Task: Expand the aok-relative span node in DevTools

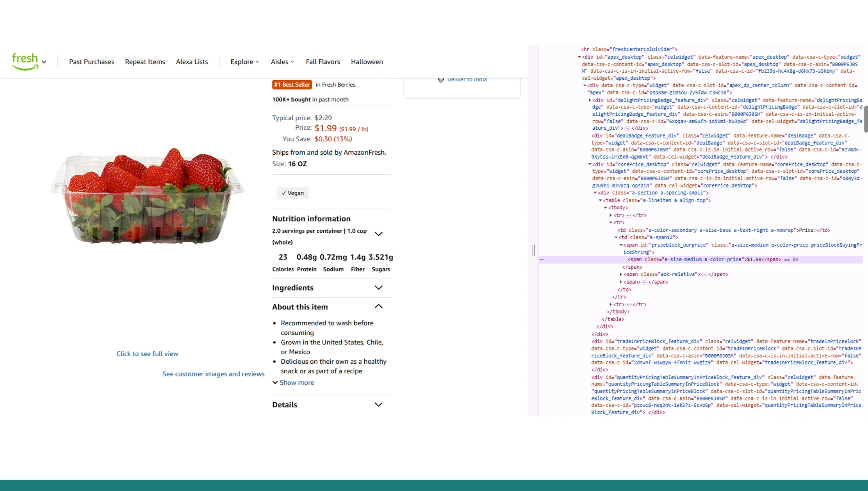Action: [x=621, y=274]
